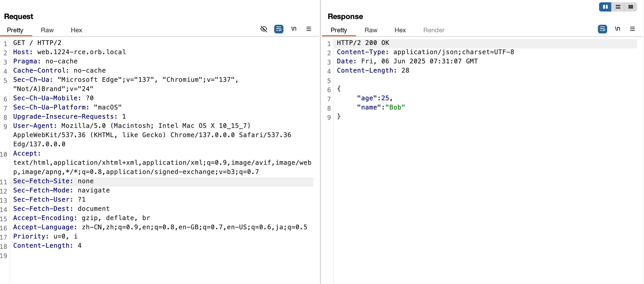Viewport: 644px width, 284px height.
Task: Toggle hide non-printable eye icon in Request
Action: [x=264, y=29]
